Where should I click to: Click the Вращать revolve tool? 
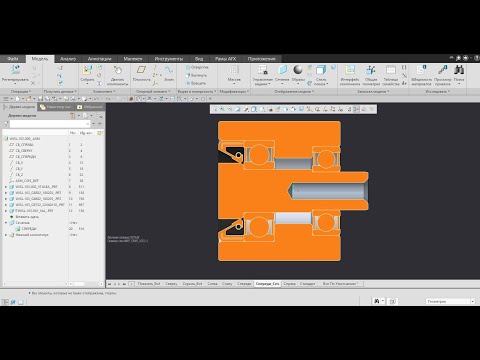point(196,83)
